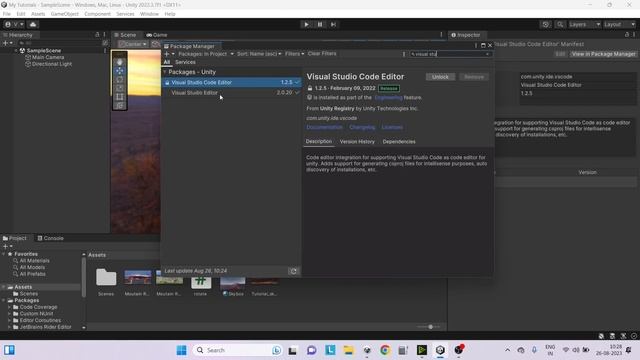Image resolution: width=640 pixels, height=360 pixels.
Task: Switch to Version History tab
Action: click(357, 142)
